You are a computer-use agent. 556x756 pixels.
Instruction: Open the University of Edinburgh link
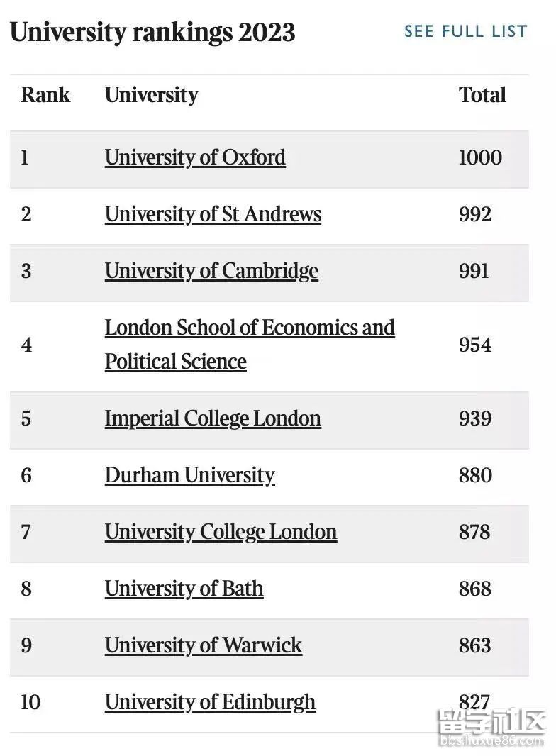point(210,702)
